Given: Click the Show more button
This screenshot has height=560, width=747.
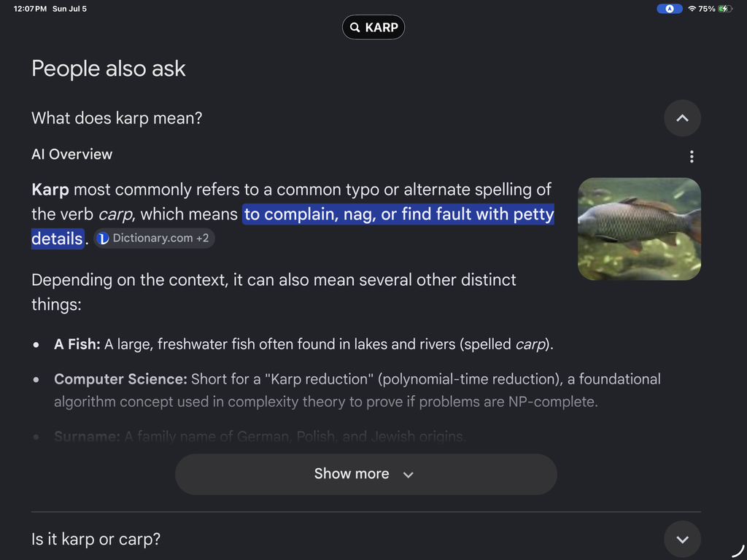Looking at the screenshot, I should tap(366, 474).
